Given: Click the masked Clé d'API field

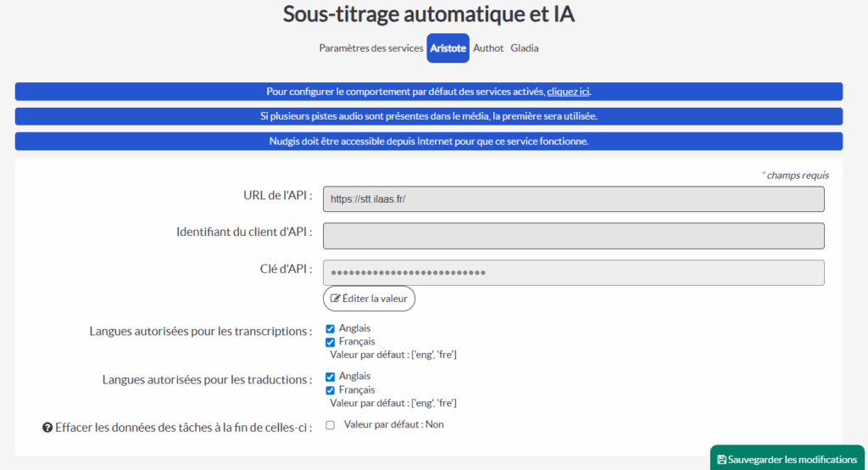Looking at the screenshot, I should 574,272.
